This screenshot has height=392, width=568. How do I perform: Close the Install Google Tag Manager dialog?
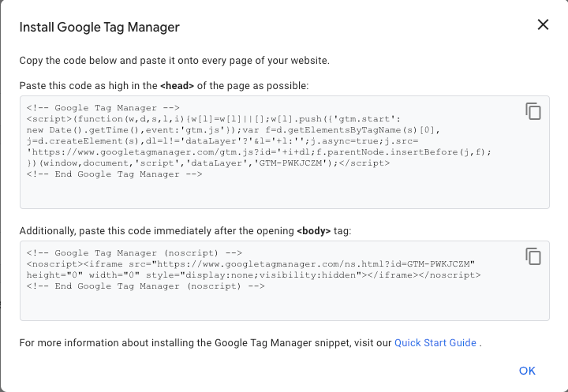[x=543, y=24]
